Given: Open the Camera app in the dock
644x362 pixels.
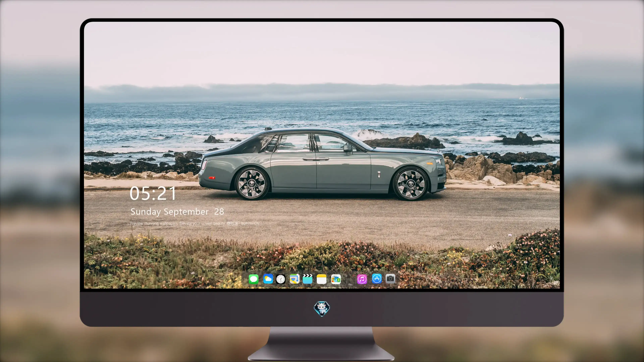Looking at the screenshot, I should click(390, 279).
